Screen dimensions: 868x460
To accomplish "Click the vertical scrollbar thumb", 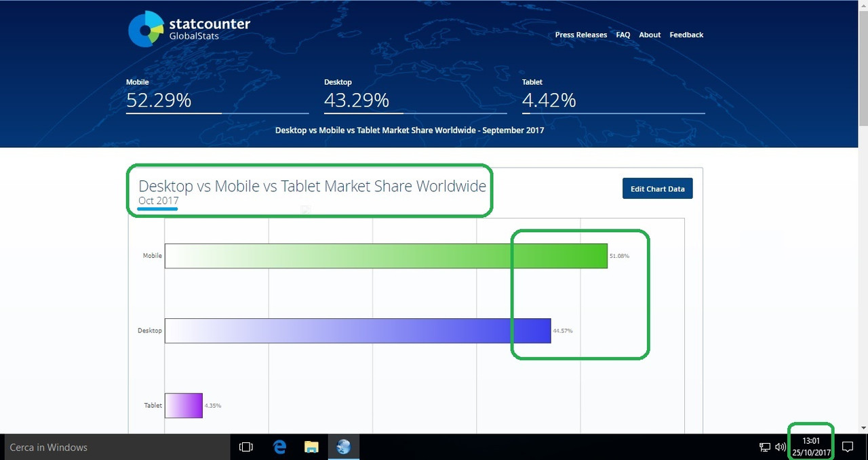I will click(x=863, y=68).
